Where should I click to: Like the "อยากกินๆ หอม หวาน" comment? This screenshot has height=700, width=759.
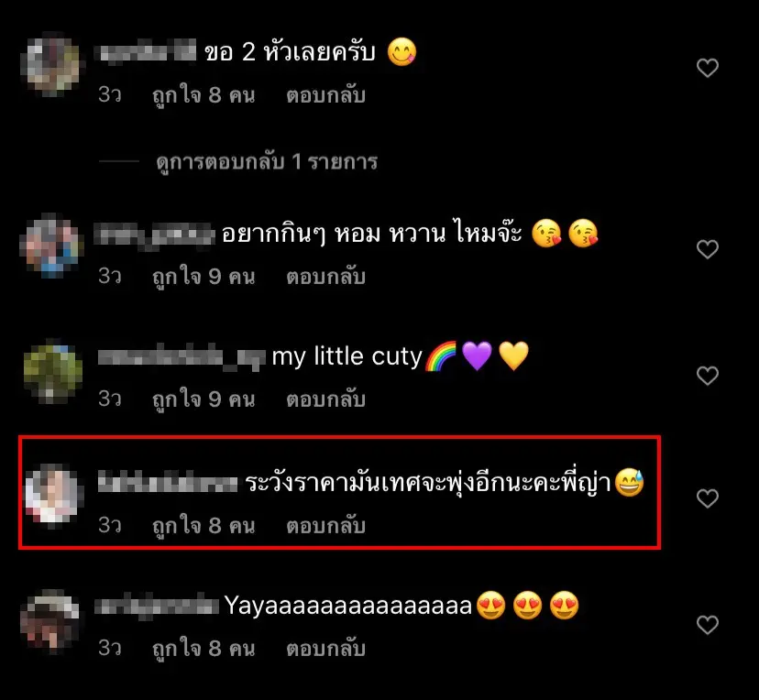[x=707, y=249]
